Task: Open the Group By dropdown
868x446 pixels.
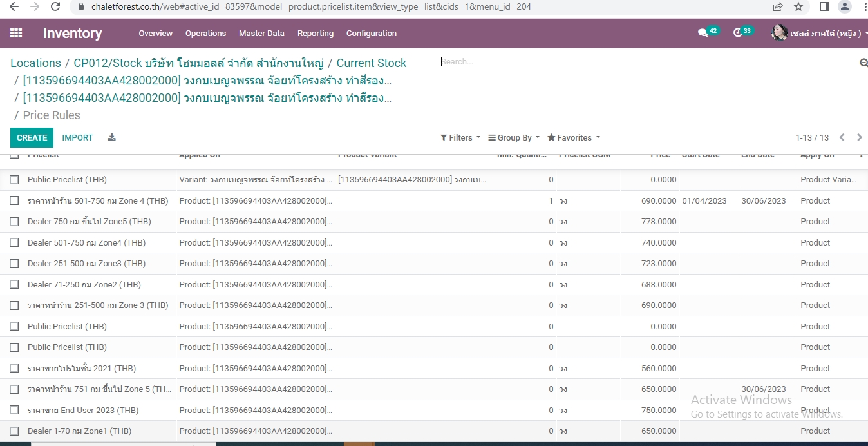Action: [514, 138]
